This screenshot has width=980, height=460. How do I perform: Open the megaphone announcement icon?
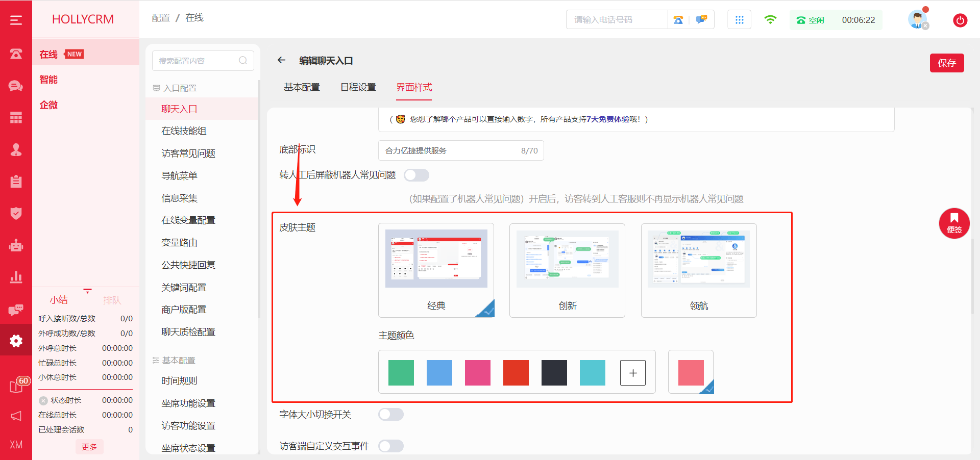16,416
